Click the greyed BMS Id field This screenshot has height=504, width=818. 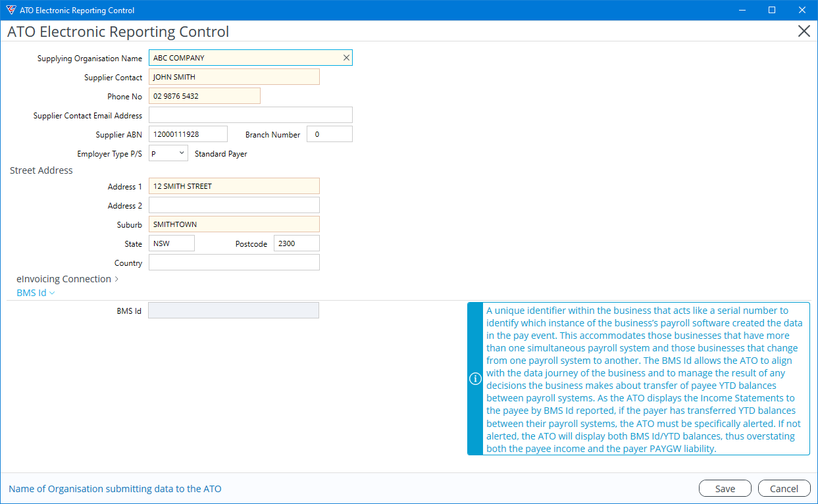(234, 311)
